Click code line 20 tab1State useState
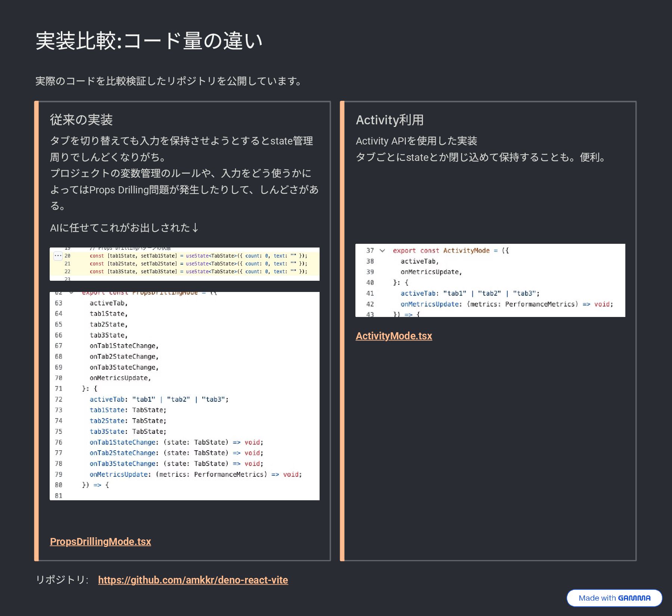 (x=199, y=256)
